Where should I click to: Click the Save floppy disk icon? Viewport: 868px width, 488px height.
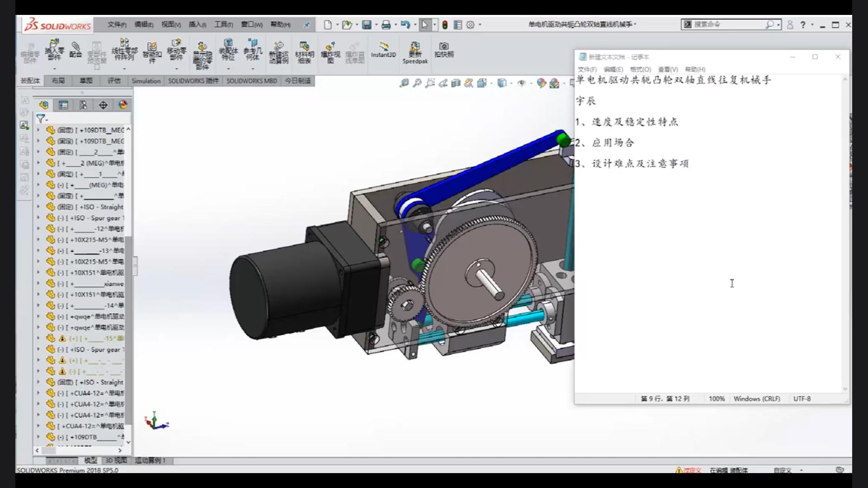pyautogui.click(x=367, y=25)
